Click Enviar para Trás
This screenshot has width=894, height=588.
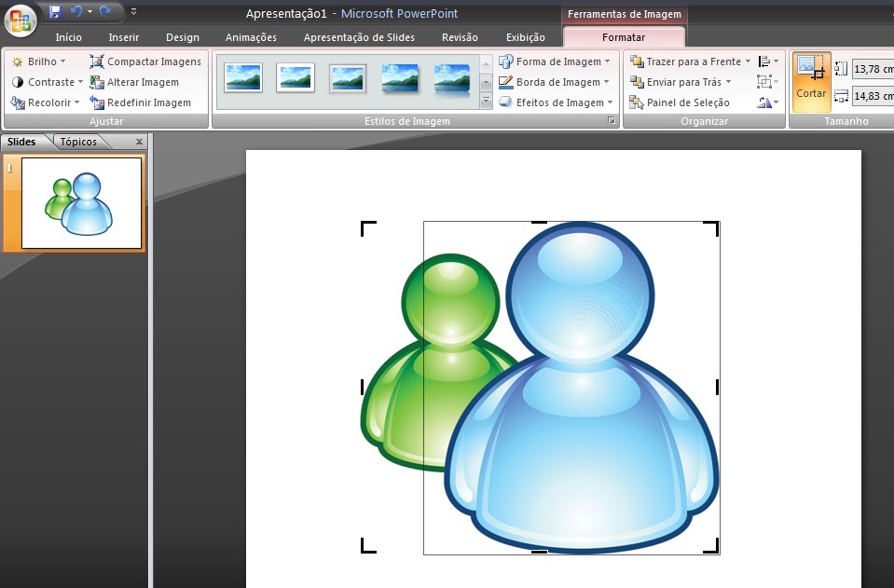coord(675,82)
